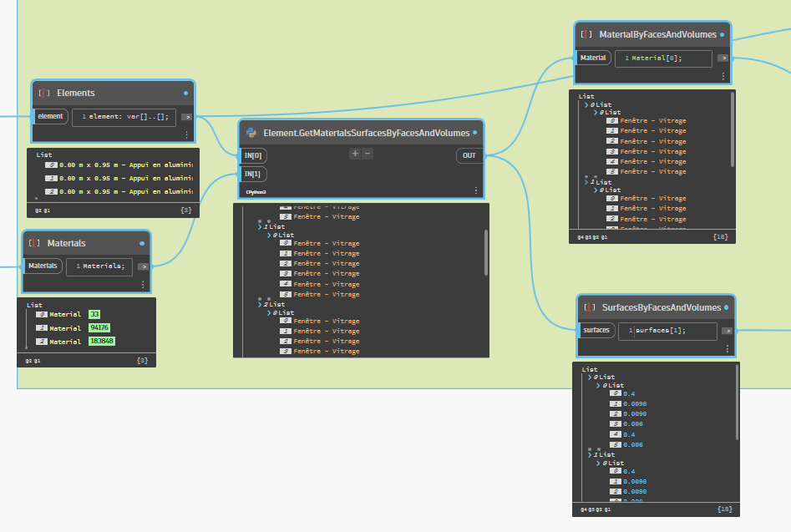This screenshot has width=791, height=532.
Task: Collapse '1 List' in SurfacesByFacesAndVolumes preview
Action: 591,454
